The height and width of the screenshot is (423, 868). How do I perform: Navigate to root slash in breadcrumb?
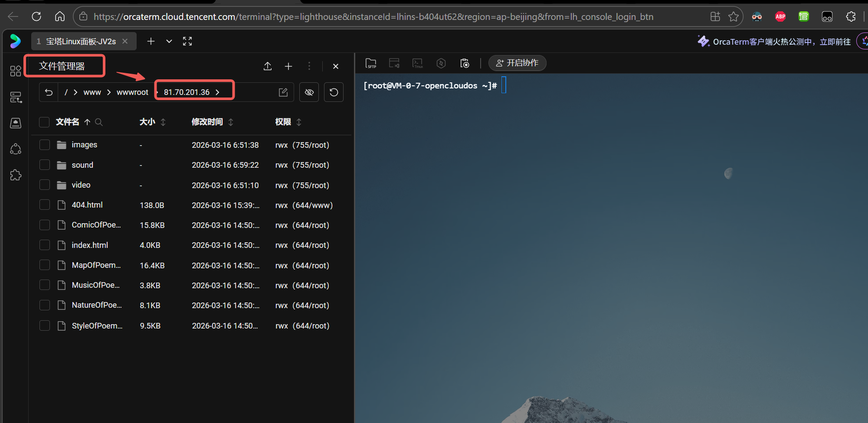[66, 92]
